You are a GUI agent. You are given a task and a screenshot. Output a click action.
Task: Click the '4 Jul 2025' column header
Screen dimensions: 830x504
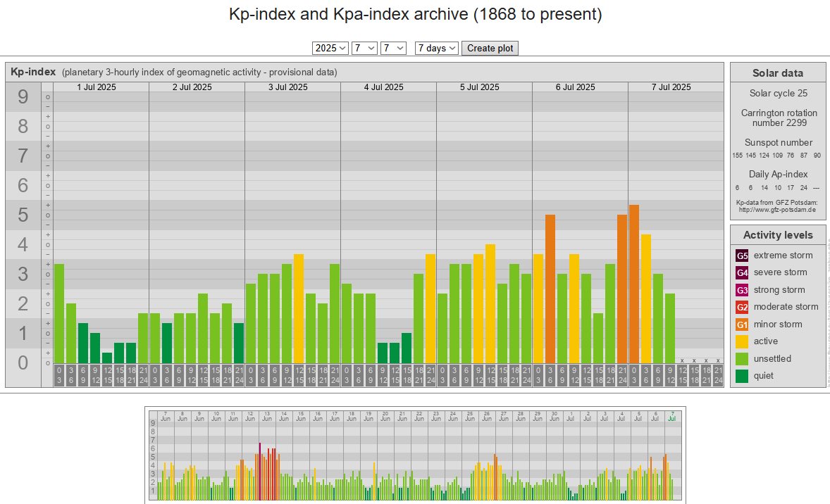tap(384, 87)
